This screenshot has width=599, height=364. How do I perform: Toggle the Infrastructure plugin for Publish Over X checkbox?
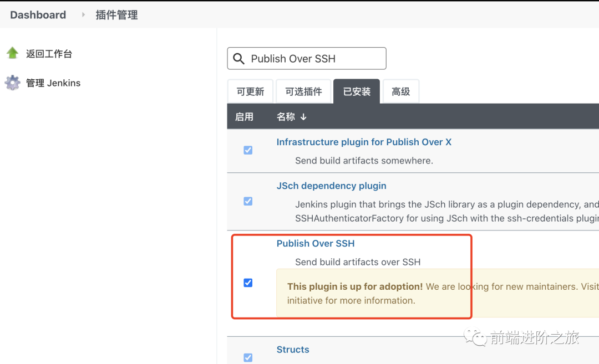click(x=247, y=150)
